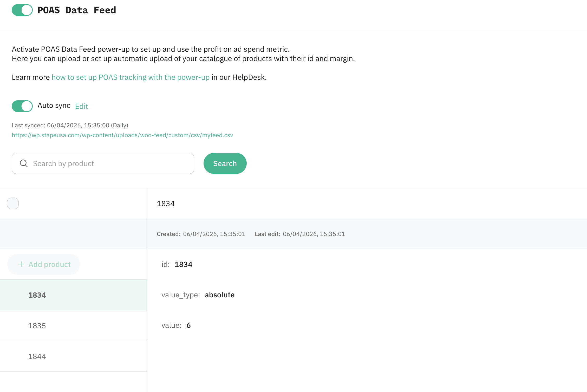Image resolution: width=587 pixels, height=392 pixels.
Task: Open the myfeed.csv feed URL
Action: tap(122, 135)
